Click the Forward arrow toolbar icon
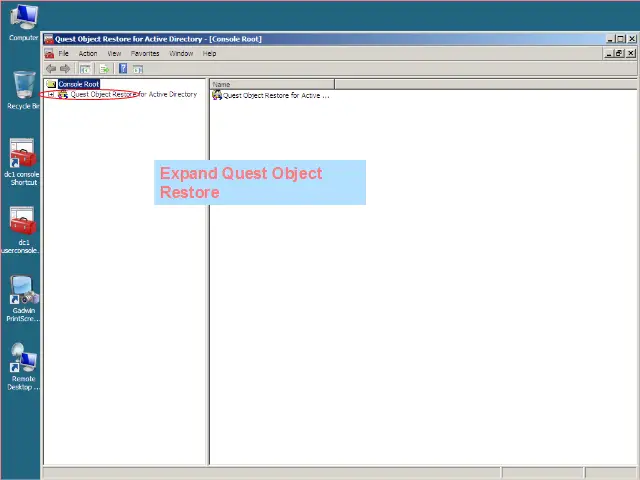This screenshot has width=640, height=480. pyautogui.click(x=65, y=69)
